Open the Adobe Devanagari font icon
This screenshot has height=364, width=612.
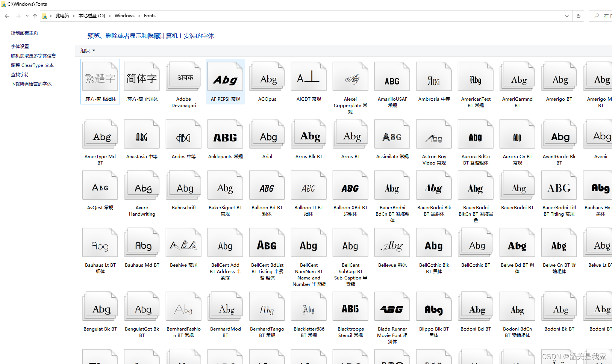pyautogui.click(x=183, y=77)
